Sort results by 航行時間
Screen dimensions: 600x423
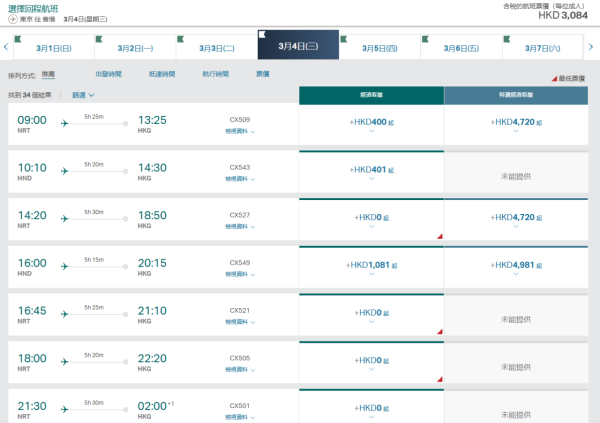click(x=214, y=74)
